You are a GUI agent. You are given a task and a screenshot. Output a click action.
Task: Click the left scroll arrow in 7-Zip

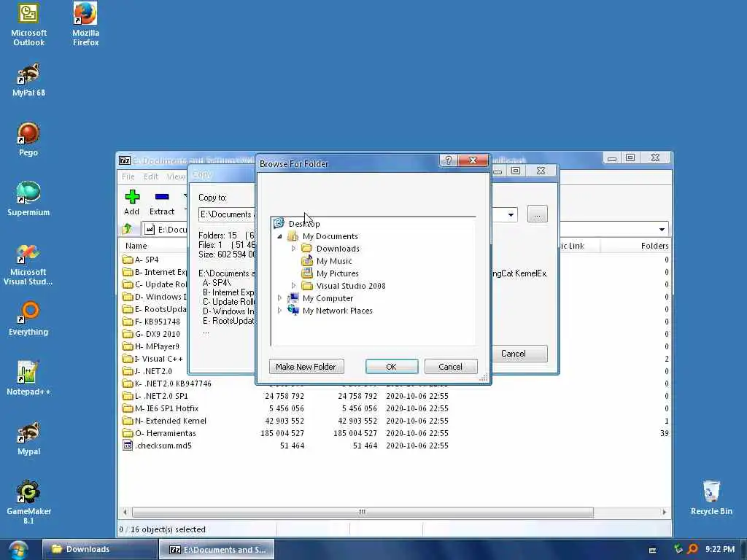point(125,512)
